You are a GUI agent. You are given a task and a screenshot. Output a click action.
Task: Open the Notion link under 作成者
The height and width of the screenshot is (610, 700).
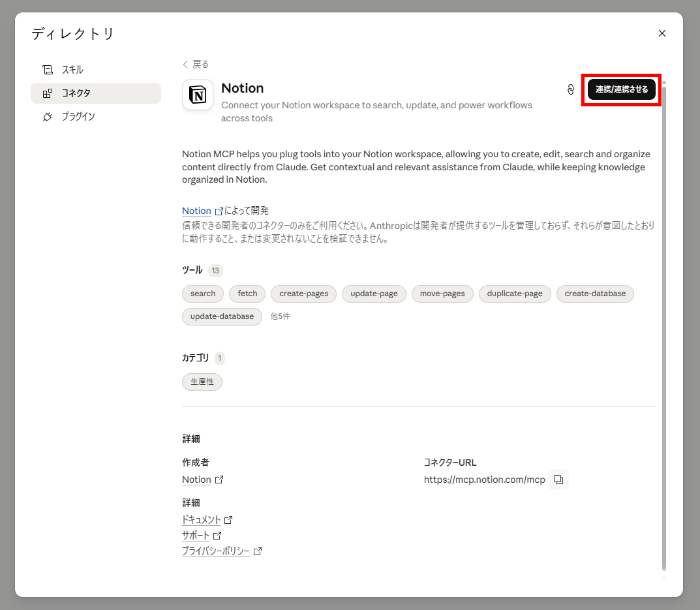(x=196, y=480)
